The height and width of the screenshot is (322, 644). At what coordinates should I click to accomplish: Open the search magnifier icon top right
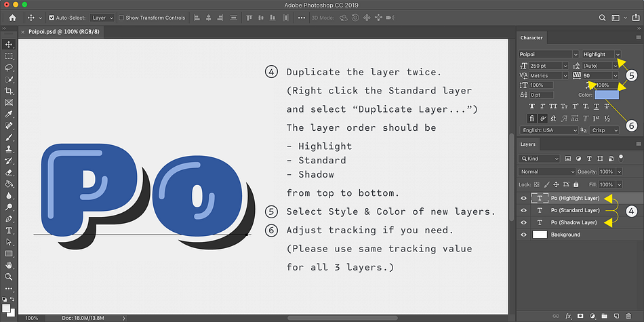coord(602,18)
